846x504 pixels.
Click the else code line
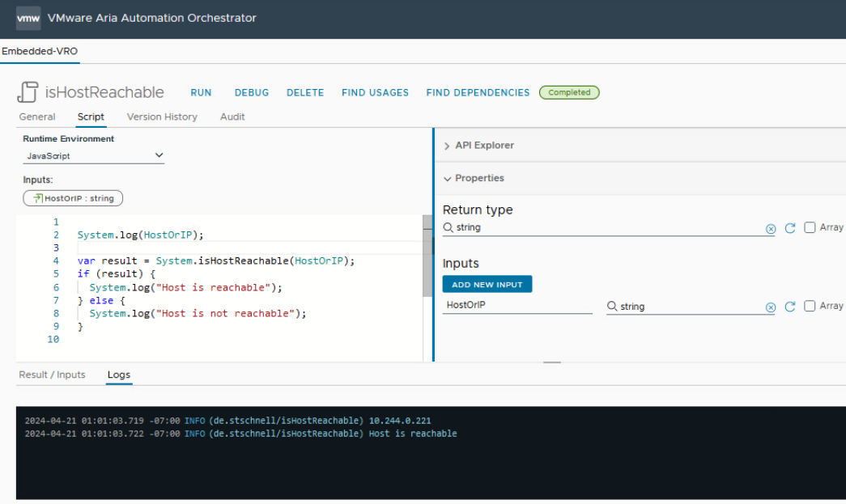click(101, 301)
